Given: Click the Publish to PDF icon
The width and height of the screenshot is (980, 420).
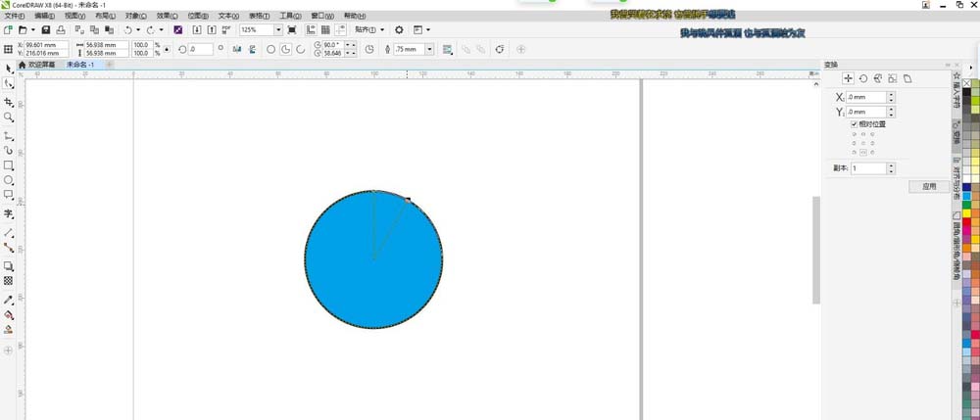Looking at the screenshot, I should (x=226, y=29).
